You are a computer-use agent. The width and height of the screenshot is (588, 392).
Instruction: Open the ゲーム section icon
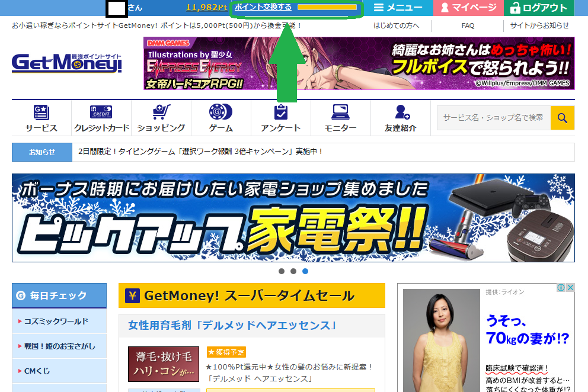[220, 111]
